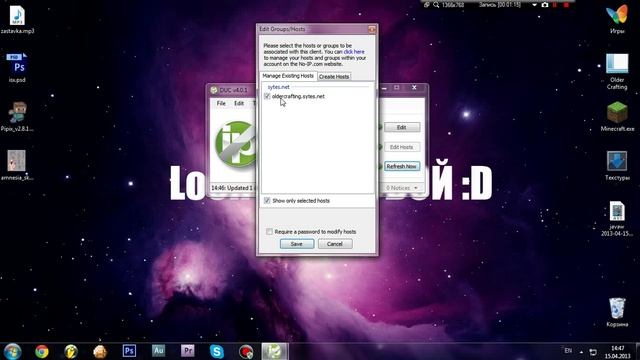Stop the screen recording
Viewport: 640px width, 360px height.
[x=566, y=5]
